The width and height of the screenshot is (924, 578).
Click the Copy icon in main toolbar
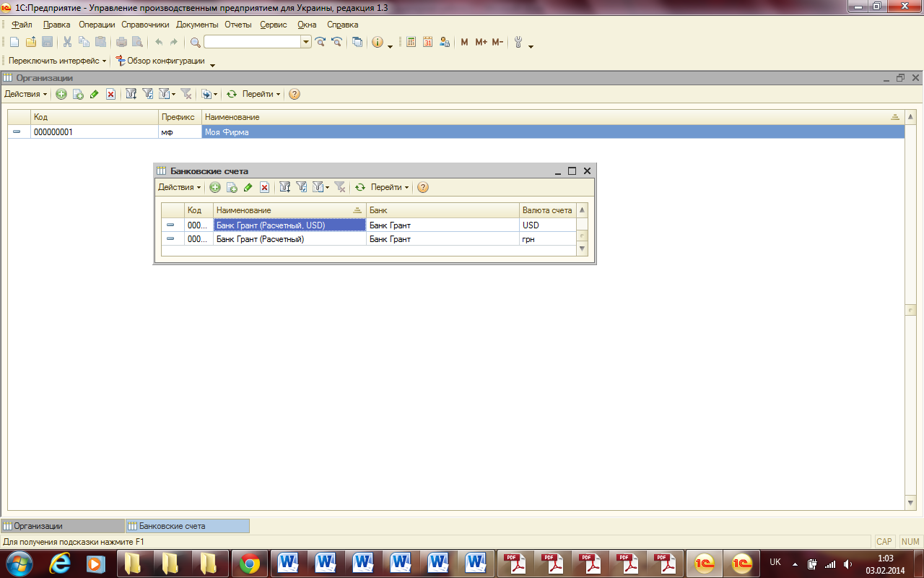click(84, 42)
